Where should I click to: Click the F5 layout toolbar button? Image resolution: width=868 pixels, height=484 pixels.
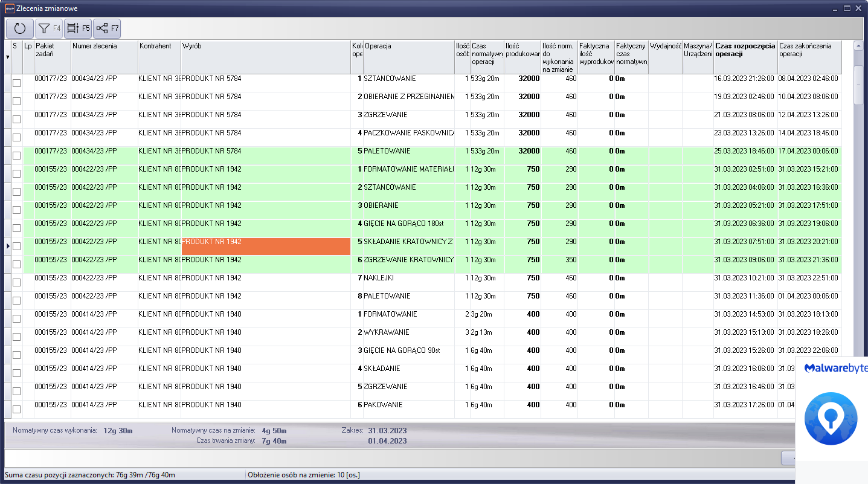coord(78,28)
